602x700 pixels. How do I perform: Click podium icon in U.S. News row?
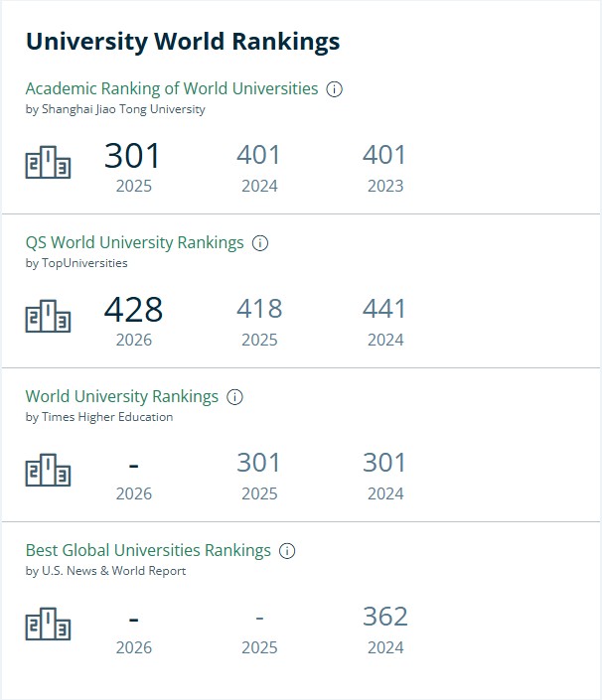tap(49, 624)
